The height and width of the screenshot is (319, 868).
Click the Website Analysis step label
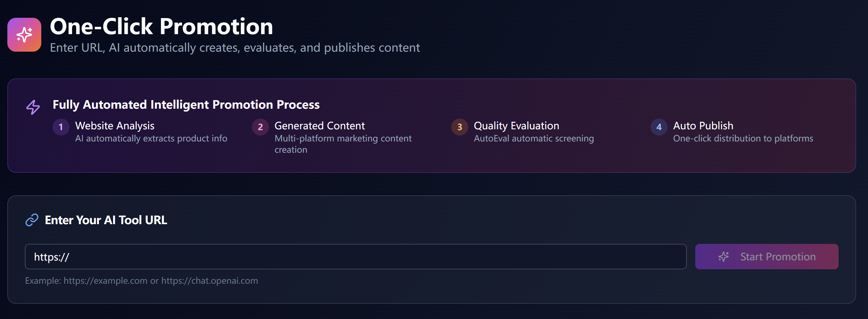tap(115, 126)
